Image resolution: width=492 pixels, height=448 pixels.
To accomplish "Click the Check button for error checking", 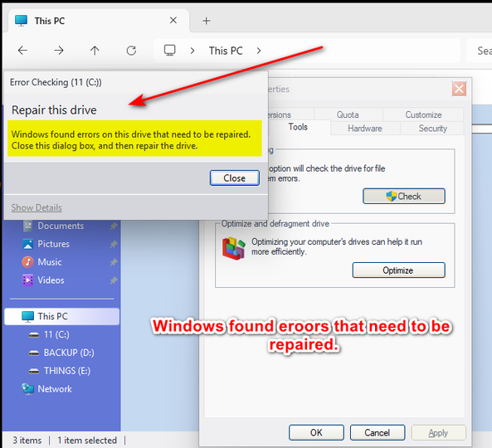I will [x=404, y=196].
